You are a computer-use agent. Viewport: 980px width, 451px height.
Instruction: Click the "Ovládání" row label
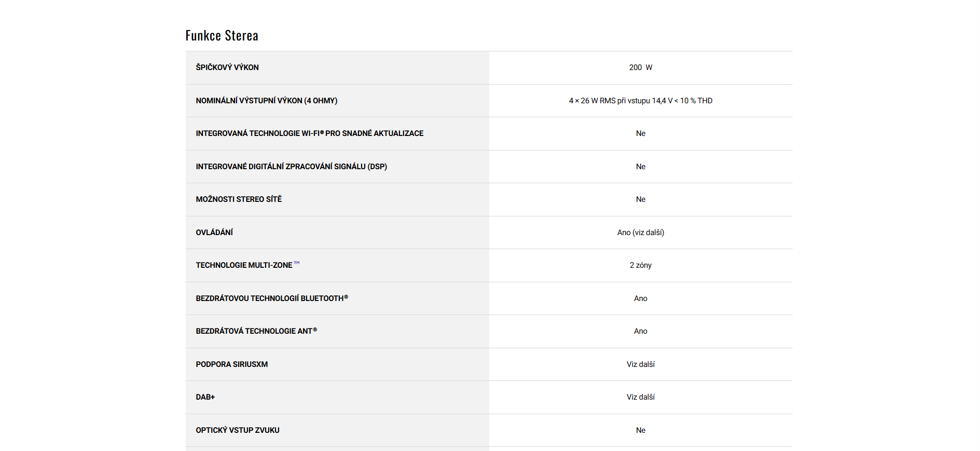[x=214, y=233]
